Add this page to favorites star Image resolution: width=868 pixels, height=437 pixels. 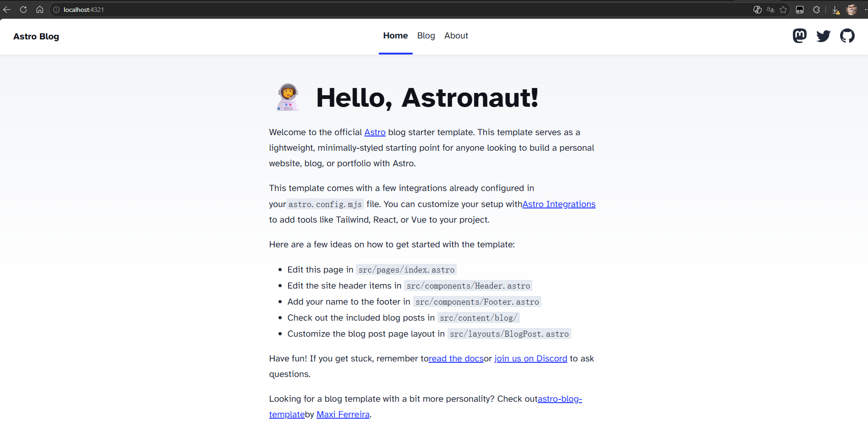[x=783, y=10]
